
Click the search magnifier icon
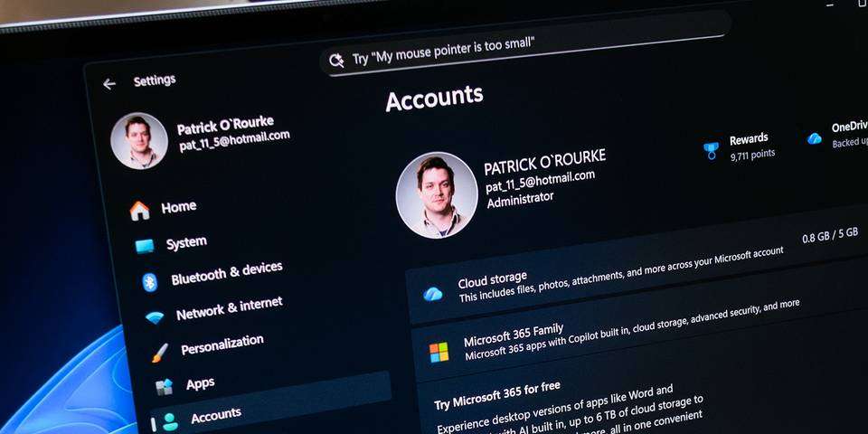click(336, 61)
